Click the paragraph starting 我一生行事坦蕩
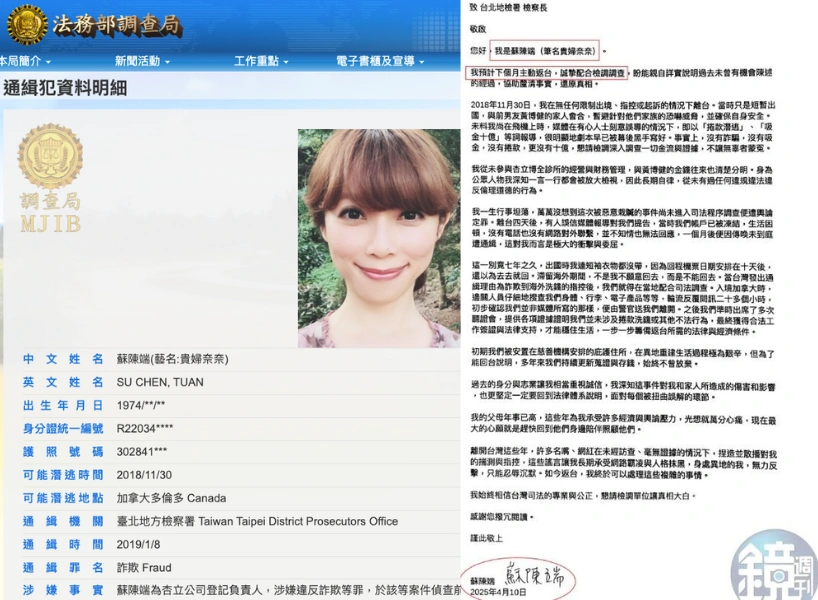This screenshot has height=600, width=818. [x=622, y=228]
